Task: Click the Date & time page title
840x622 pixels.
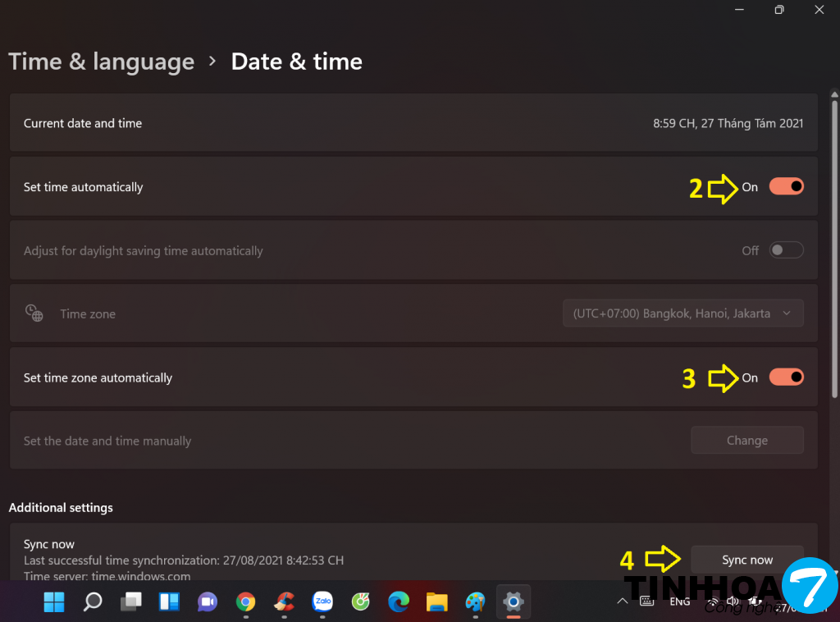Action: tap(296, 62)
